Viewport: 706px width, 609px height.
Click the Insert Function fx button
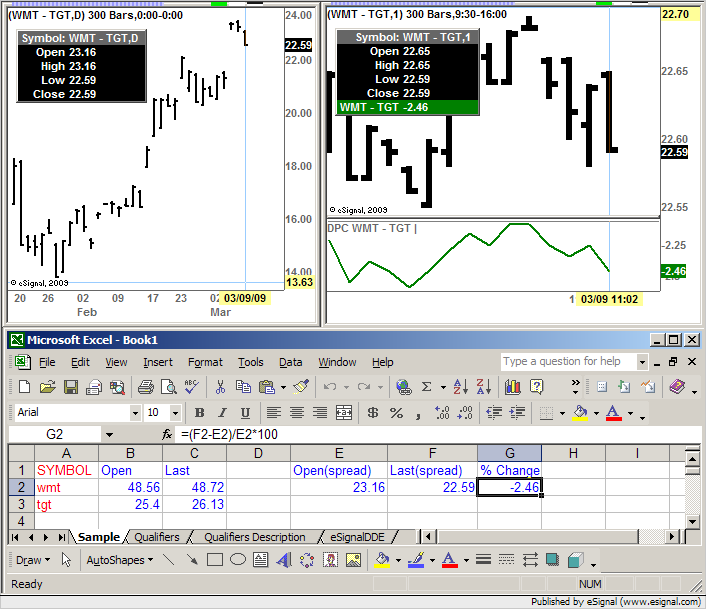[x=167, y=434]
